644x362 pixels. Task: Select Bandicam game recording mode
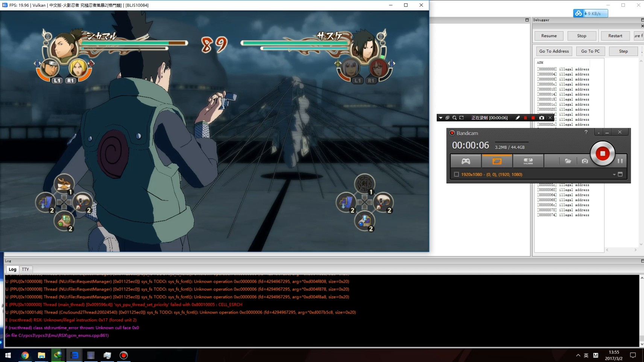click(466, 161)
